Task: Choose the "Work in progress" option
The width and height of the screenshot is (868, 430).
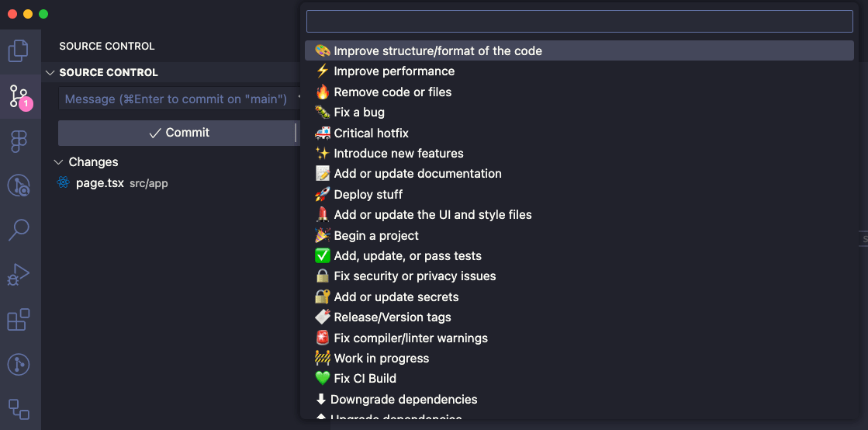Action: (x=381, y=359)
